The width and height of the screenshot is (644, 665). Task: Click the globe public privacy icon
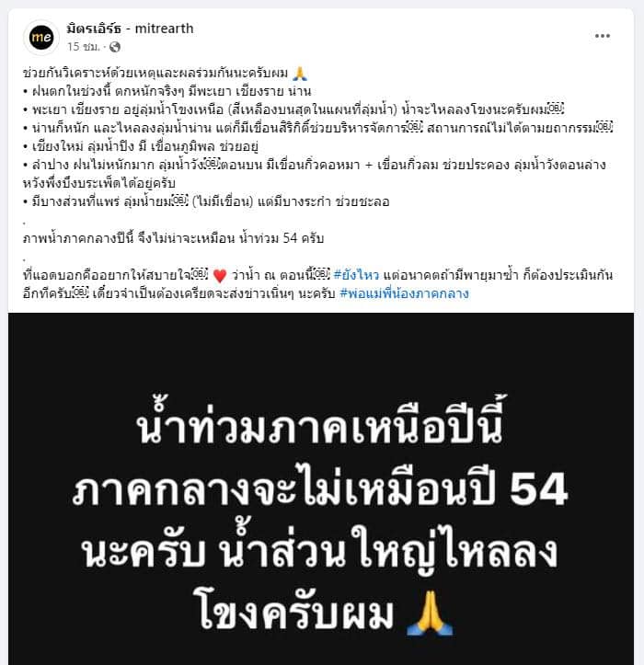tap(115, 47)
